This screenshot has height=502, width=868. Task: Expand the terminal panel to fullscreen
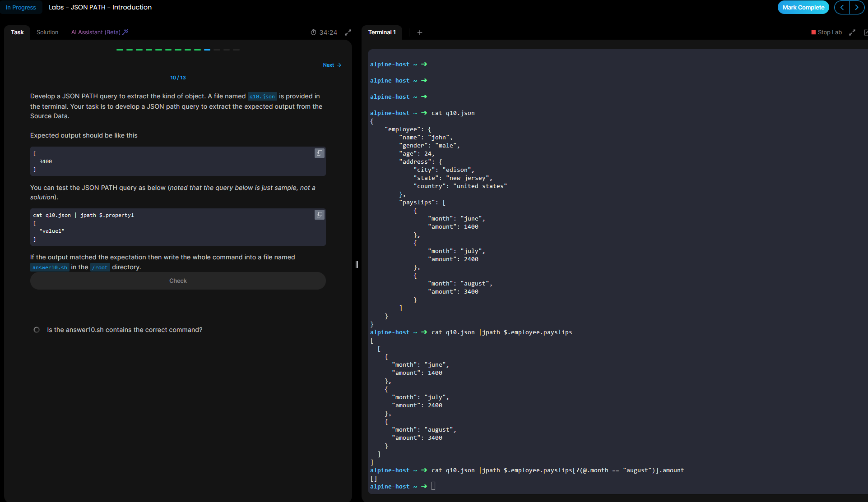click(852, 32)
